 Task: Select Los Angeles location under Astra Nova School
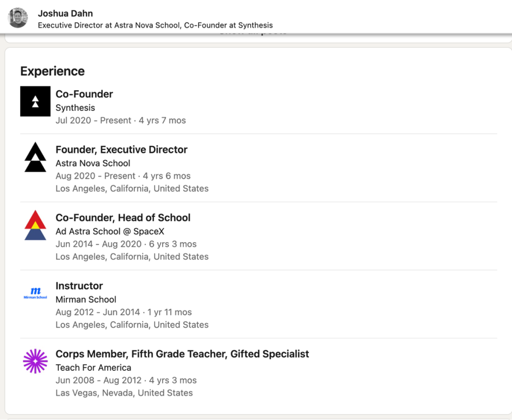(x=132, y=189)
